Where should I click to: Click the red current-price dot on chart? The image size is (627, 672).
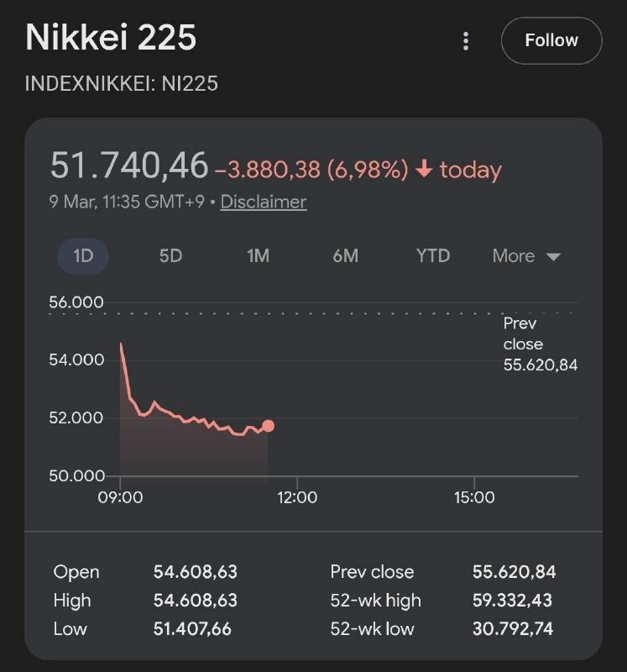(x=268, y=426)
